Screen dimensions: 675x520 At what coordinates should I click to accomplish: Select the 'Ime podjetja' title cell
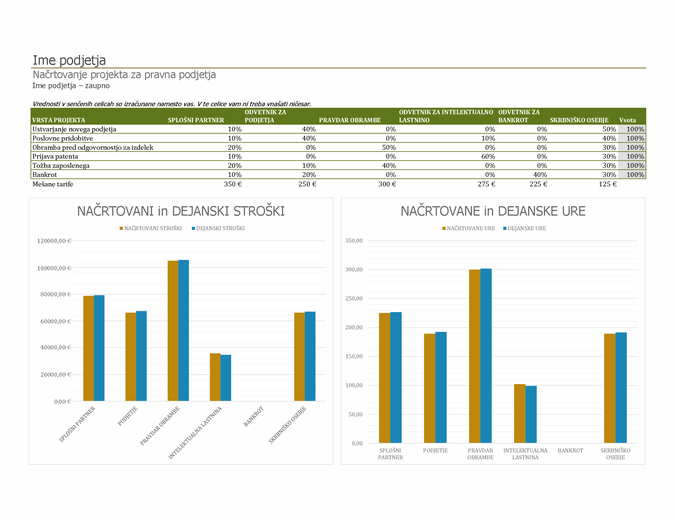coord(69,61)
